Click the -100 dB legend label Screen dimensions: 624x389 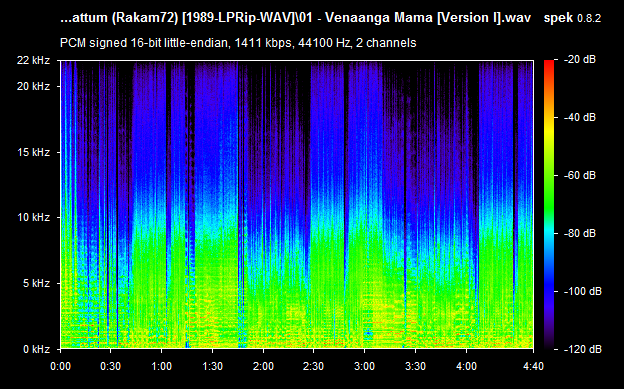point(583,291)
